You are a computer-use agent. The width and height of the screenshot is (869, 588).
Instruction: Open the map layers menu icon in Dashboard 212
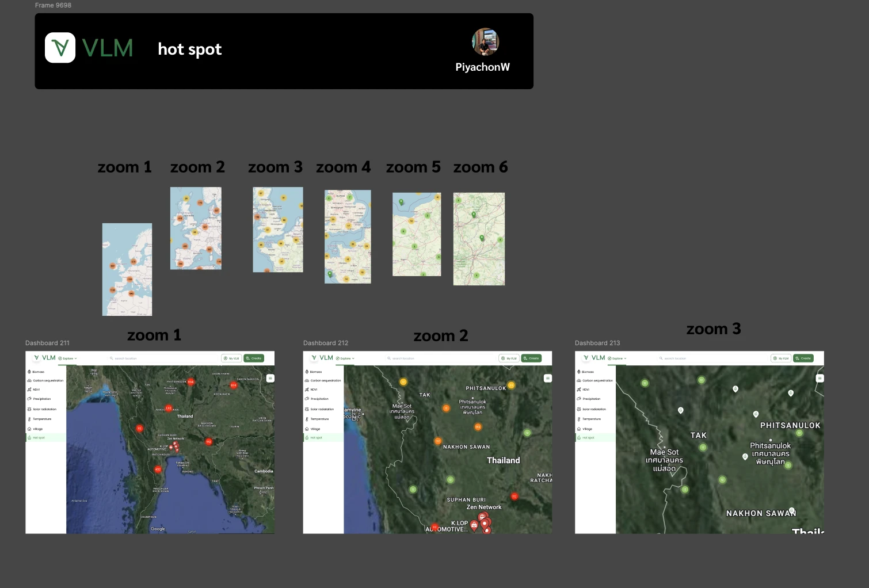pos(548,378)
